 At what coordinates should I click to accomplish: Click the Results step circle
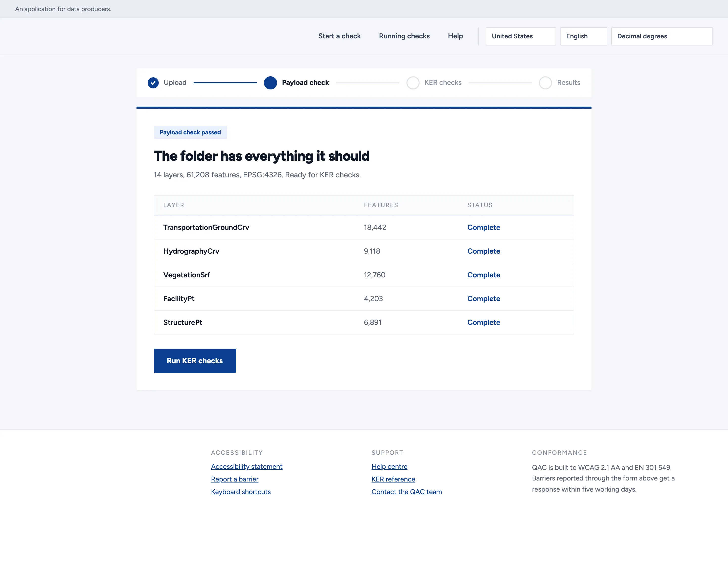(x=545, y=83)
